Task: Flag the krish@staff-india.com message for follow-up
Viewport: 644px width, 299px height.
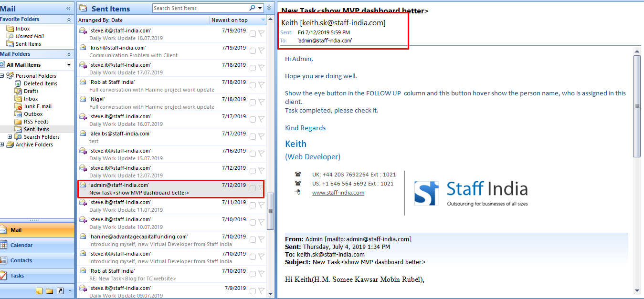Action: click(261, 51)
